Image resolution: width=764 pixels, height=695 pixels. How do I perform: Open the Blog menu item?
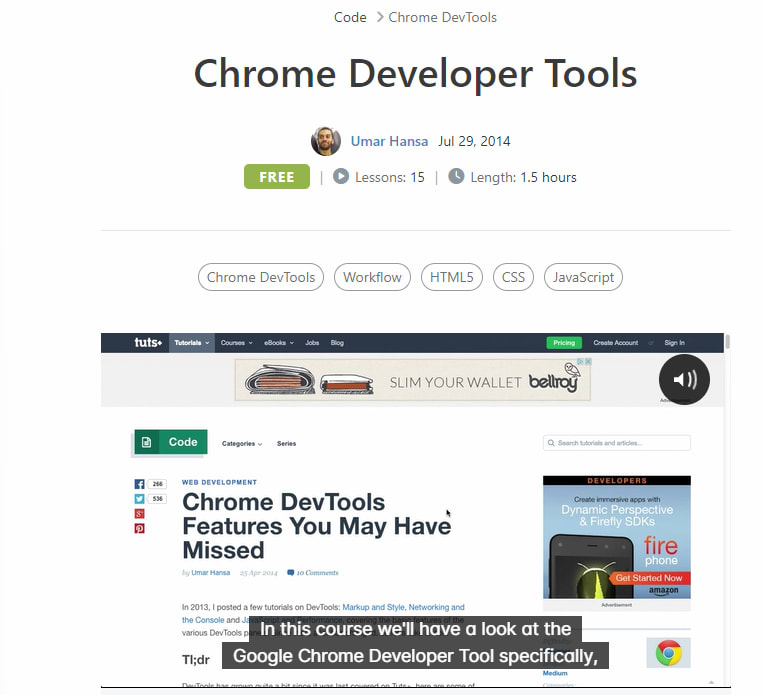pyautogui.click(x=337, y=343)
